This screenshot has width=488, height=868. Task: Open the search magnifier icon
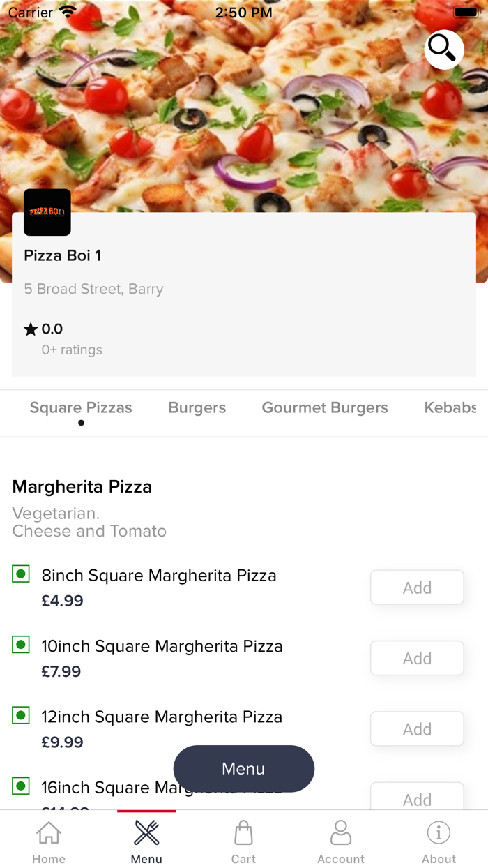(x=443, y=50)
